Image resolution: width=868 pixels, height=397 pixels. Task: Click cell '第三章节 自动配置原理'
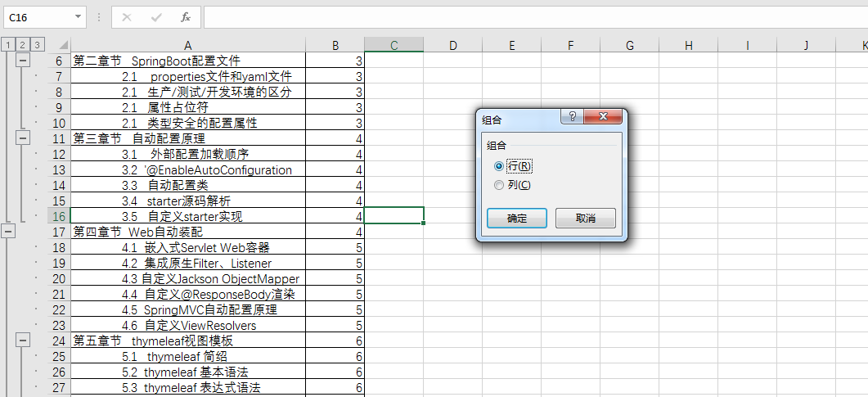click(188, 138)
